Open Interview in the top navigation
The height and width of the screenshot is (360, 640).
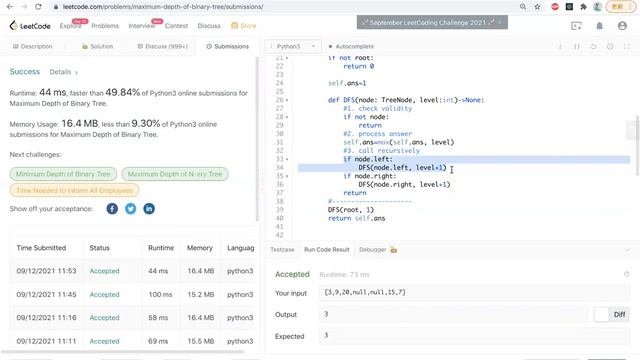(142, 26)
